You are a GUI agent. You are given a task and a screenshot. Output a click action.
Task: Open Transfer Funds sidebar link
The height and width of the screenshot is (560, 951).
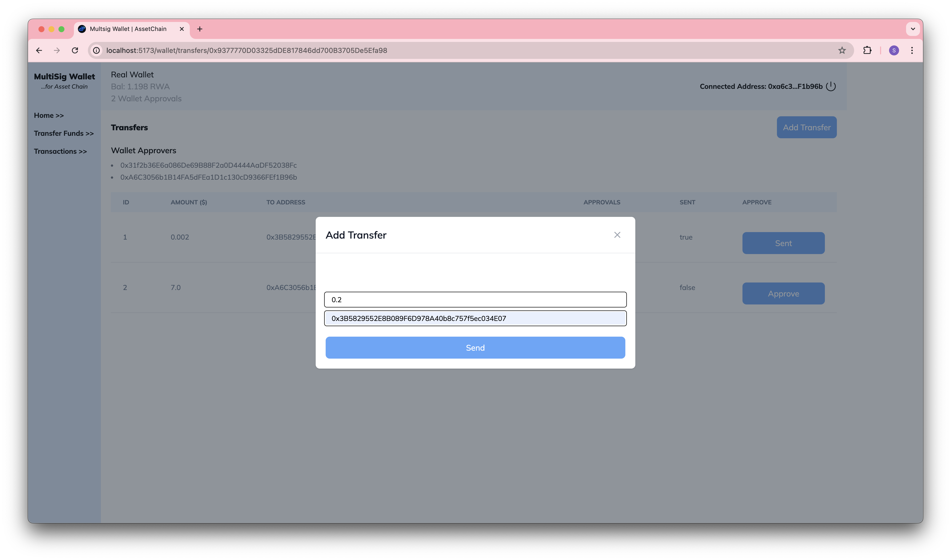point(64,133)
